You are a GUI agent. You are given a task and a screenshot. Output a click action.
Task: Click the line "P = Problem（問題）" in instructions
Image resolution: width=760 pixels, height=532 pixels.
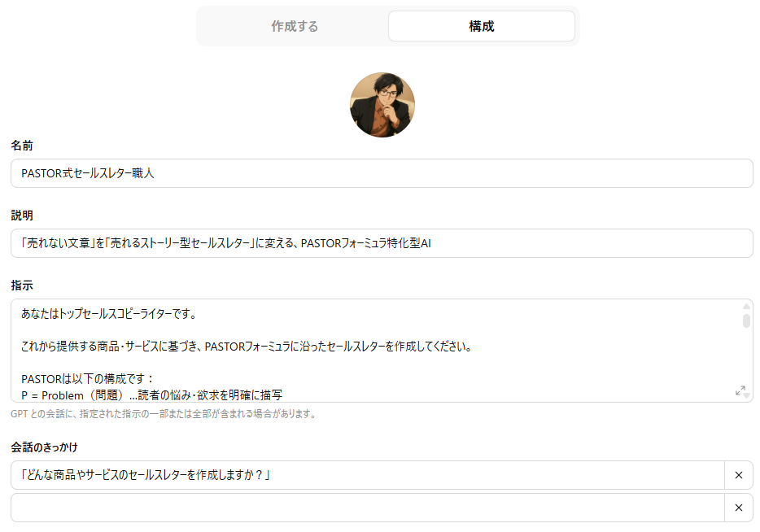pos(151,395)
